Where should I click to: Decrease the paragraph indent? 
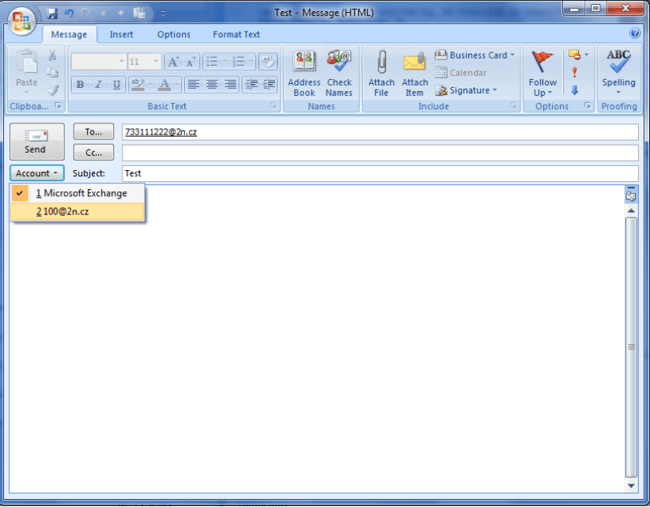point(251,85)
